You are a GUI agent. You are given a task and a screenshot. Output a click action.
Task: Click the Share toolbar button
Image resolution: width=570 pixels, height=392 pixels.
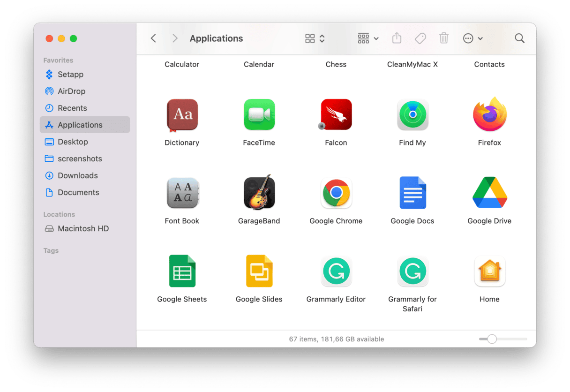pos(397,38)
